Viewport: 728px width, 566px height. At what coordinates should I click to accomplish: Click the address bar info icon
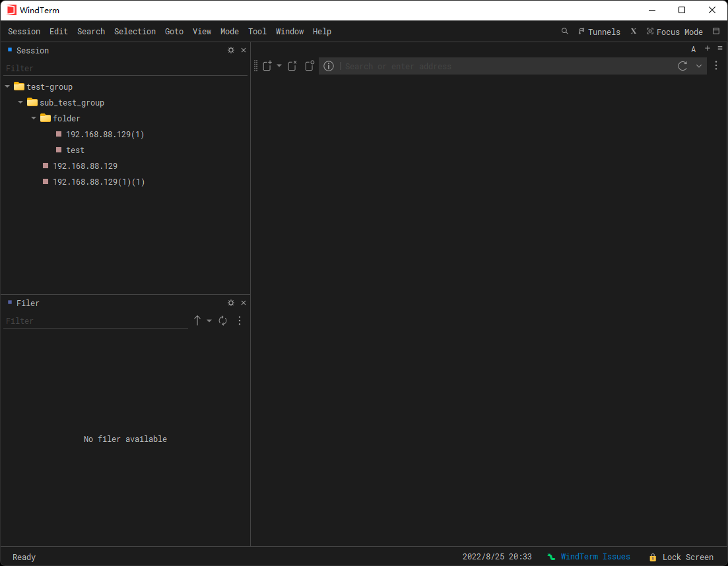[329, 66]
